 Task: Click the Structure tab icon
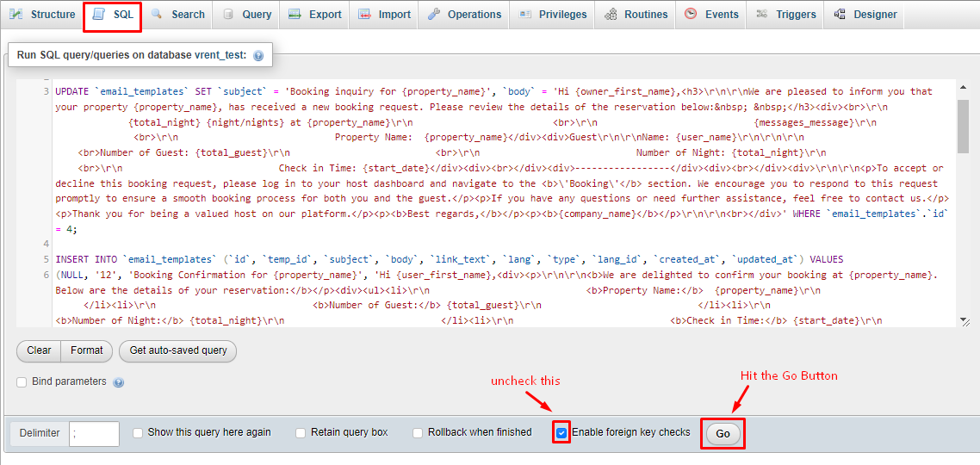pos(16,15)
